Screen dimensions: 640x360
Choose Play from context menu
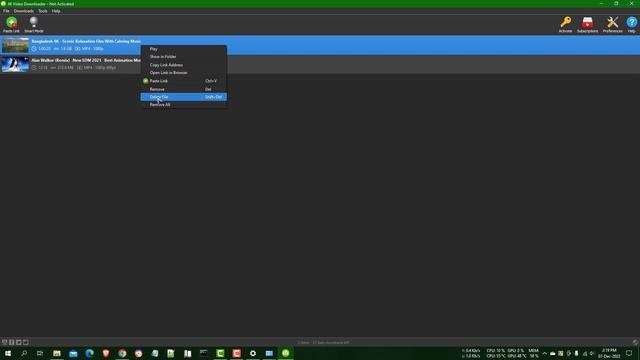184,49
